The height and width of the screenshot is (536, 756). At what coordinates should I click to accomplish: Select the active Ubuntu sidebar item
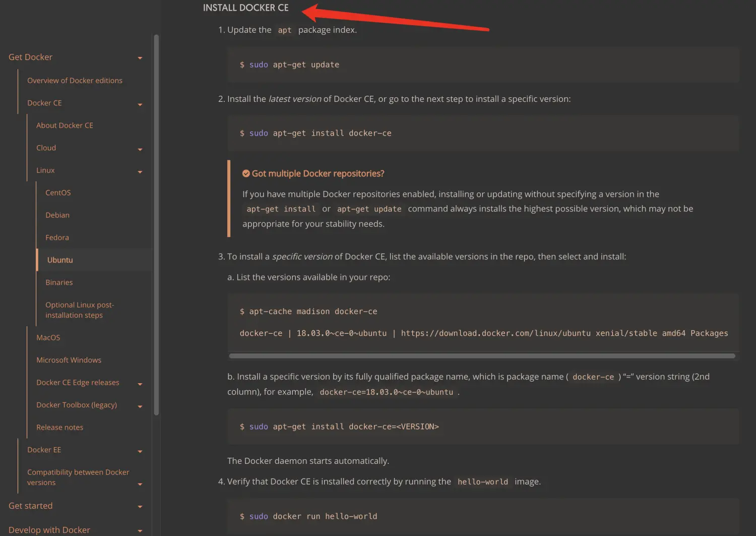click(x=60, y=260)
